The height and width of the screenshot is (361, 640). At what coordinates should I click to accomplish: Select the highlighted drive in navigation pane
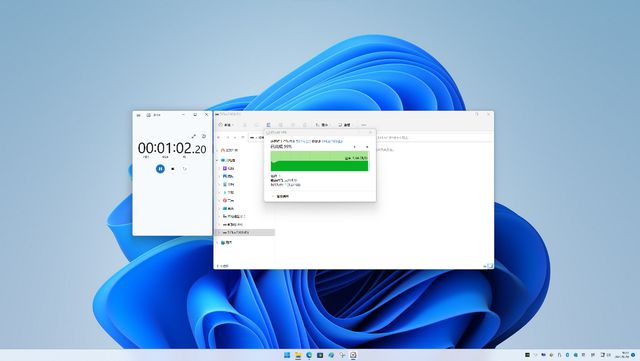245,232
